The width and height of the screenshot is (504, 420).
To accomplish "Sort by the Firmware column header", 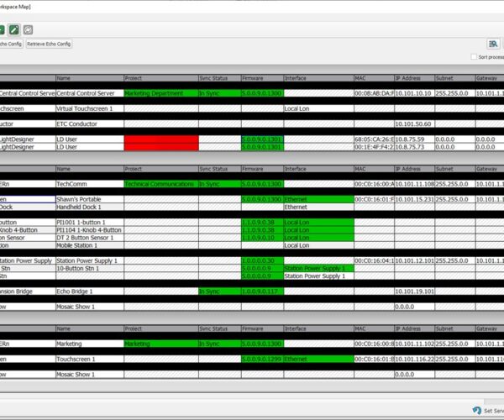I will (x=261, y=78).
